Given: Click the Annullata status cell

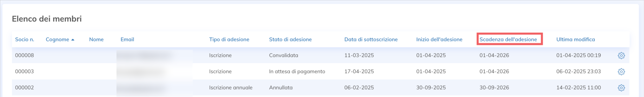Looking at the screenshot, I should (281, 88).
